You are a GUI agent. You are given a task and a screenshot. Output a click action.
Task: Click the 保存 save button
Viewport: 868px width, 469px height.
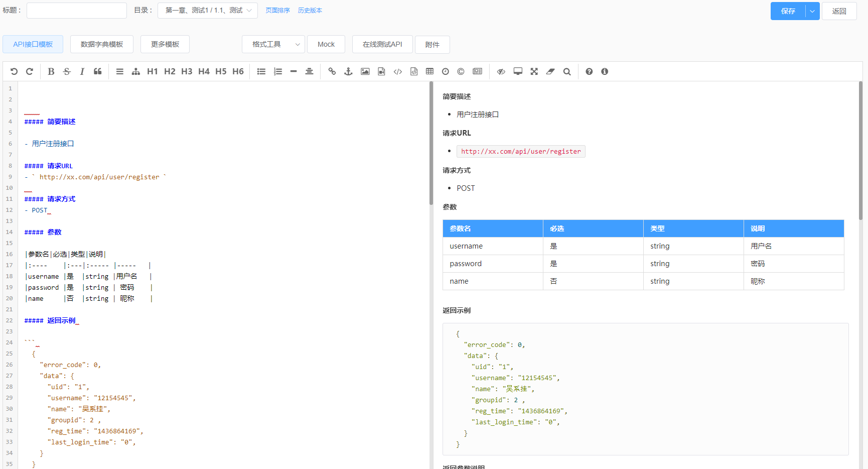(x=788, y=11)
